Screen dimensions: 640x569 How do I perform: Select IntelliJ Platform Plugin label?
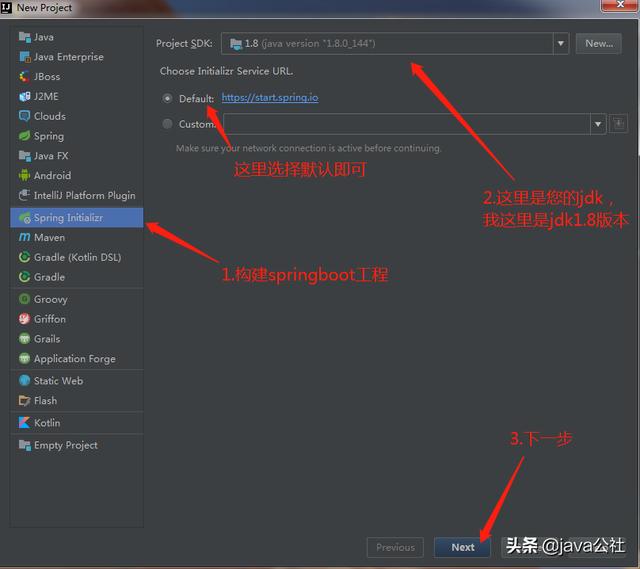pyautogui.click(x=84, y=196)
